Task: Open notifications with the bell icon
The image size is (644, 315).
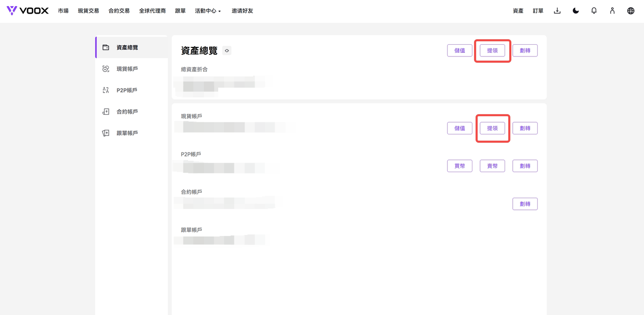Action: point(594,11)
